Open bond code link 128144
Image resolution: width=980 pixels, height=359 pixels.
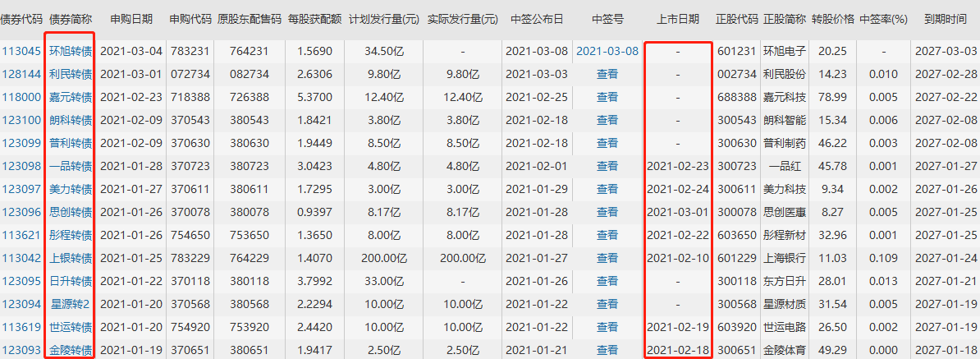[x=21, y=74]
